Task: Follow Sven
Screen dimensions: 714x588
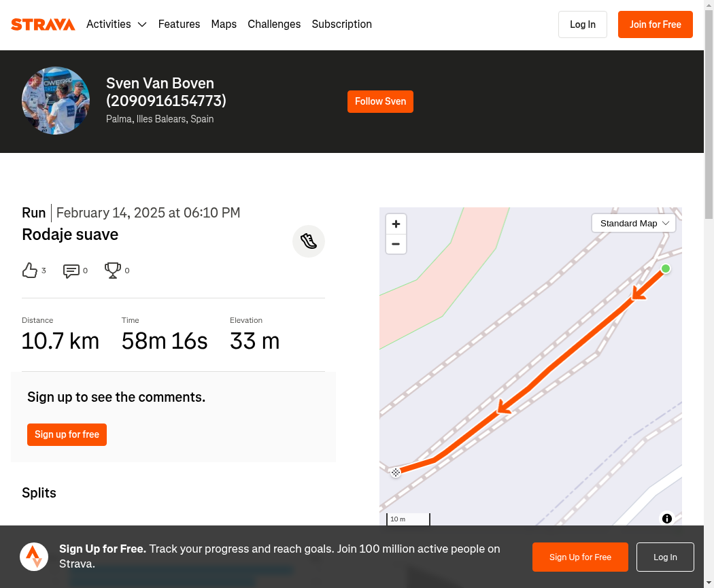Action: [x=380, y=101]
